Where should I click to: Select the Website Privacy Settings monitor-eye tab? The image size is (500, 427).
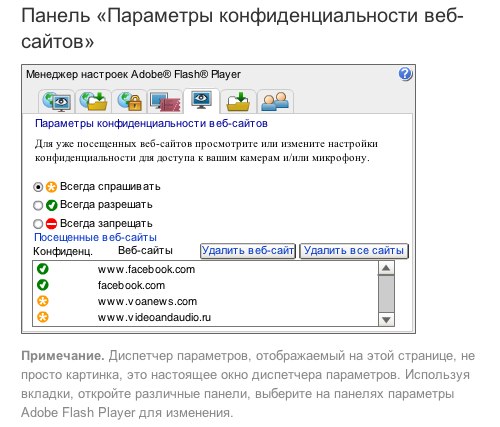201,101
